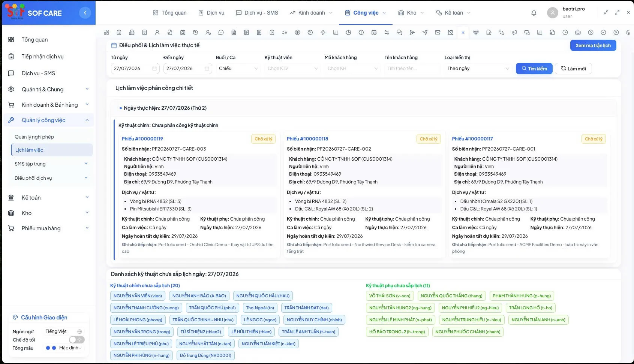Open the Ngôn ngữ Tiếng Việt language selector
Screen dimensions: 634x364
pos(64,331)
